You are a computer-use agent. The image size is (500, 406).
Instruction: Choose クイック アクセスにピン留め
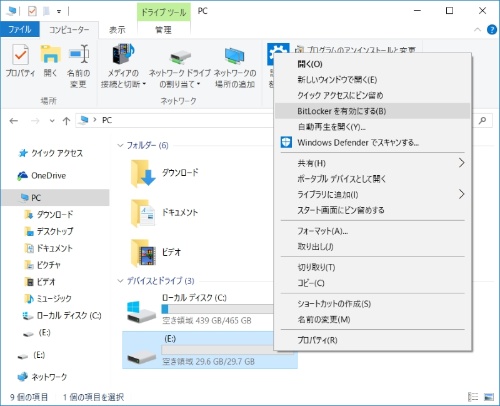[373, 95]
